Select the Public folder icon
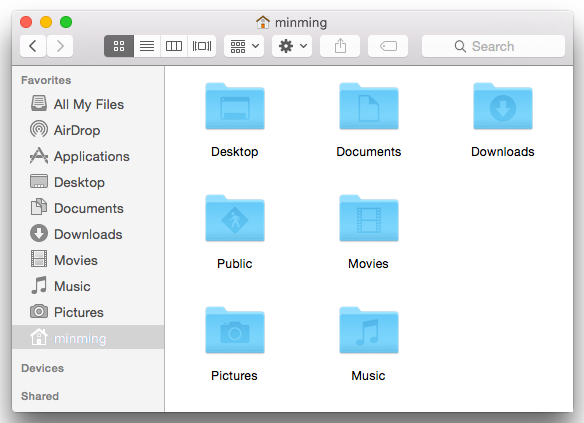The width and height of the screenshot is (584, 423). tap(235, 218)
